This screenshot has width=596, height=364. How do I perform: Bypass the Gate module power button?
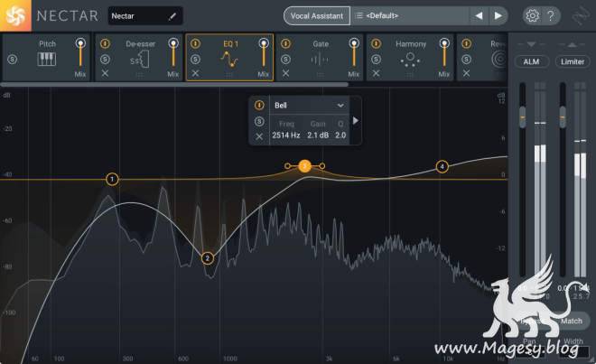286,43
